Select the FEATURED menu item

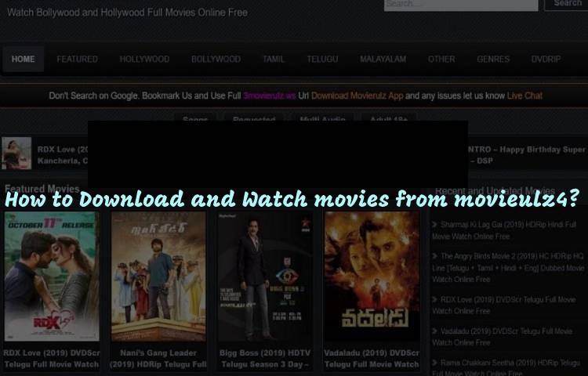pos(77,60)
